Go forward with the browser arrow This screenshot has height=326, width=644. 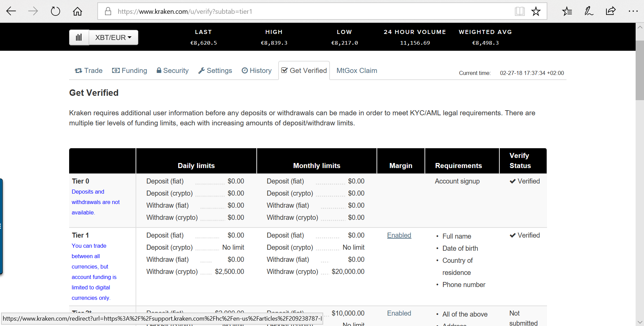33,11
